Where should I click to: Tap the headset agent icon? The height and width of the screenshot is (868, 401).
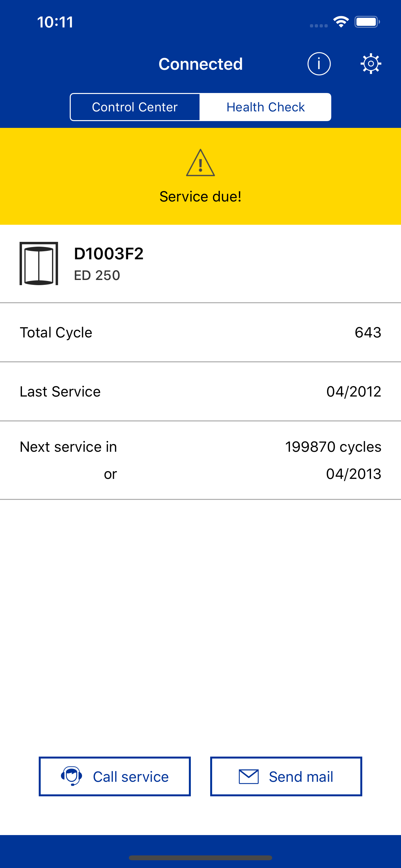point(71,776)
